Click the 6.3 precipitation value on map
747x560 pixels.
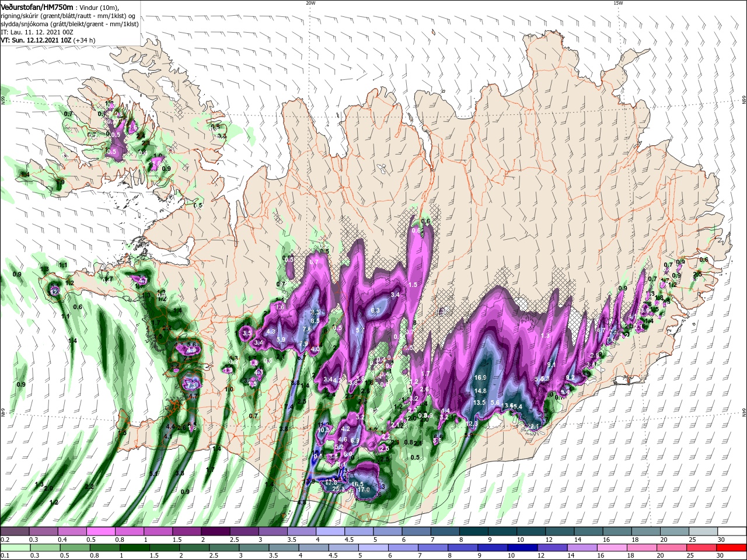tap(375, 310)
